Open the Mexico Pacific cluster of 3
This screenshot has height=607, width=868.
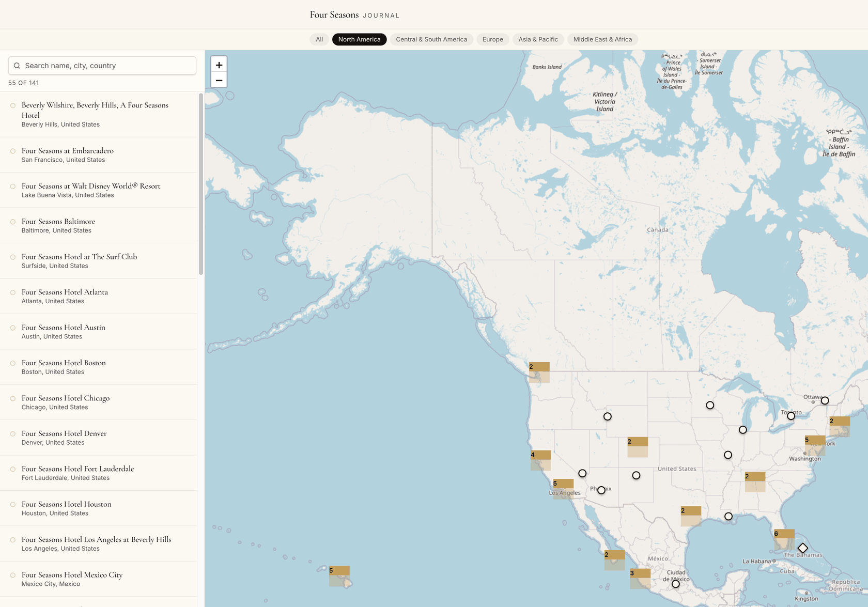coord(640,578)
